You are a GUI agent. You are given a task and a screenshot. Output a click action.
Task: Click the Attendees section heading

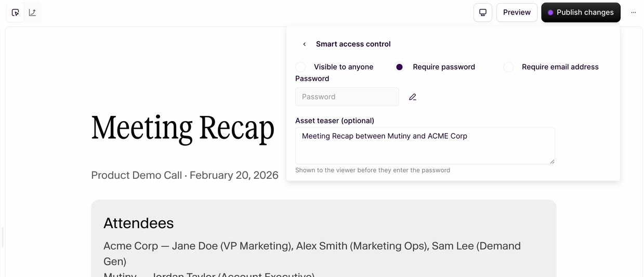click(138, 223)
